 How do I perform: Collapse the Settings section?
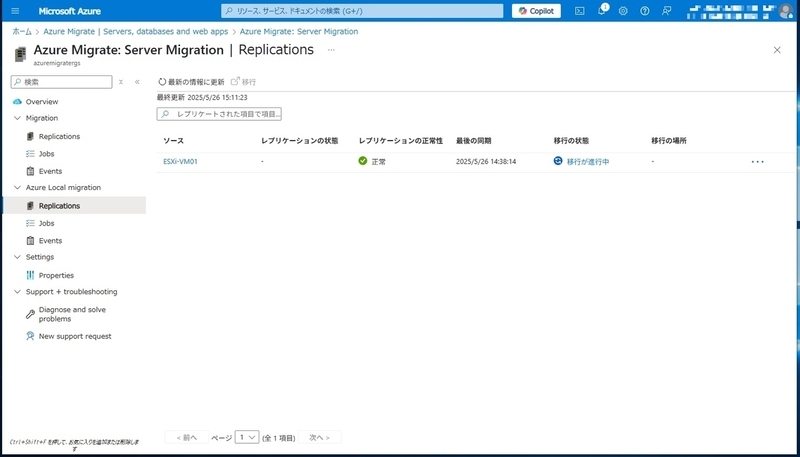click(x=17, y=257)
